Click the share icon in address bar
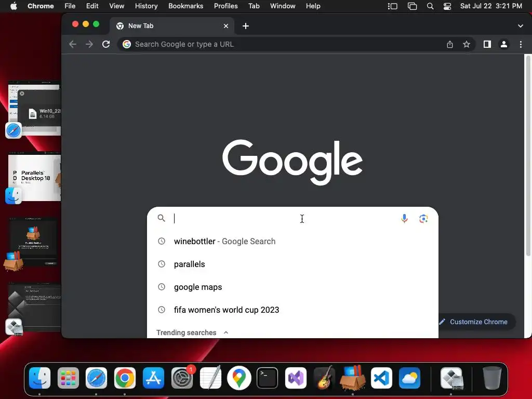This screenshot has width=532, height=399. (x=450, y=44)
